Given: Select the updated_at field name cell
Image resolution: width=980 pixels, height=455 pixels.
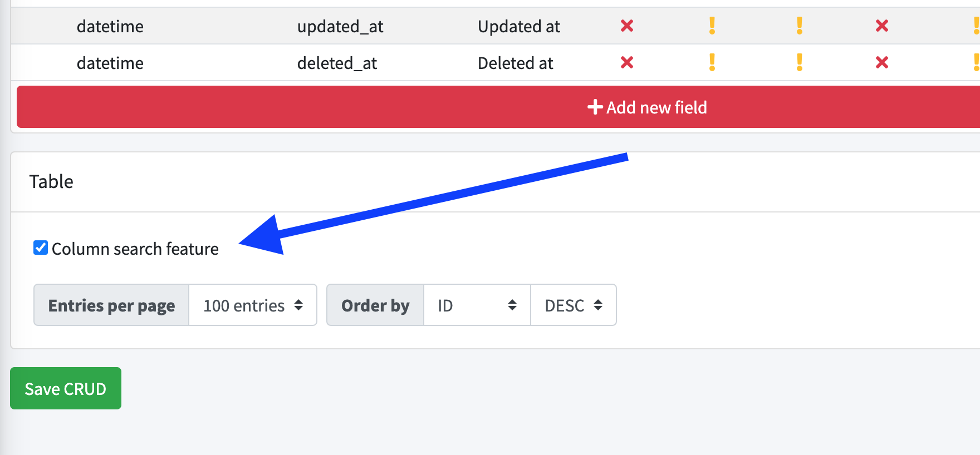Looking at the screenshot, I should (340, 26).
